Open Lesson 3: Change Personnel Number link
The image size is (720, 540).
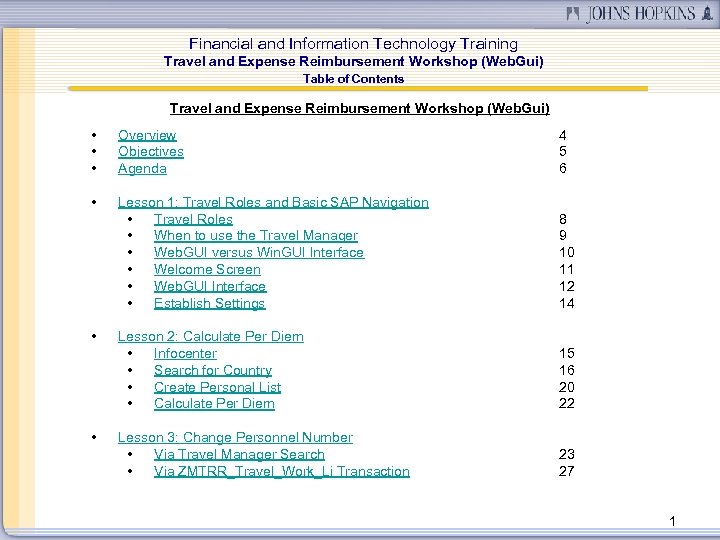(235, 438)
